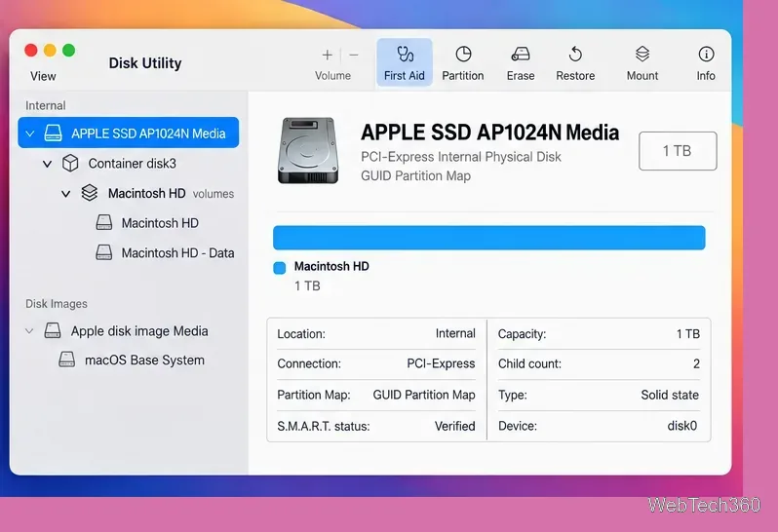Collapse the Macintosh HD volumes chevron
778x532 pixels.
[x=65, y=194]
